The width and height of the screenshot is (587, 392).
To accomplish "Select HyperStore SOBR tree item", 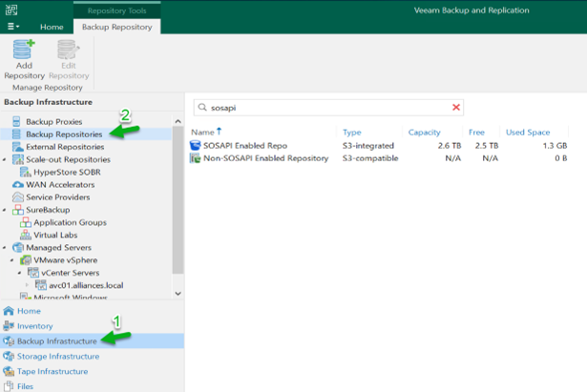I will click(67, 172).
